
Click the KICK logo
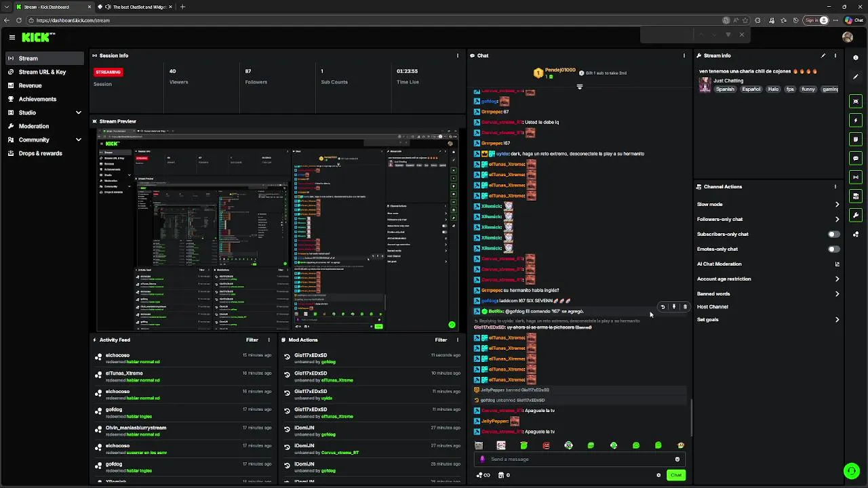tap(38, 37)
